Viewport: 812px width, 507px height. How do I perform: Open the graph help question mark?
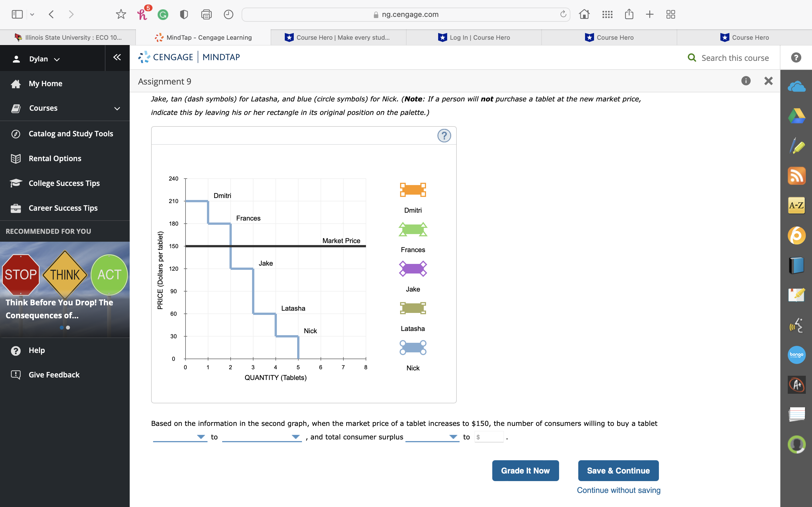pos(444,136)
